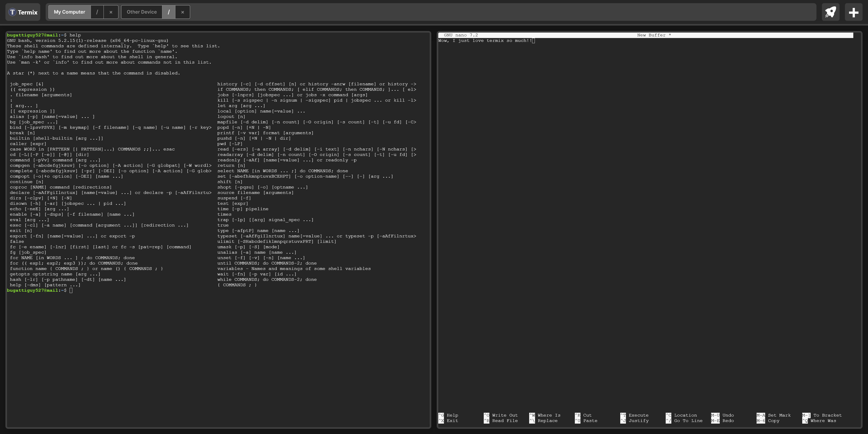The image size is (868, 434).
Task: Click 'GNU nano 7.2' title text
Action: pyautogui.click(x=461, y=35)
